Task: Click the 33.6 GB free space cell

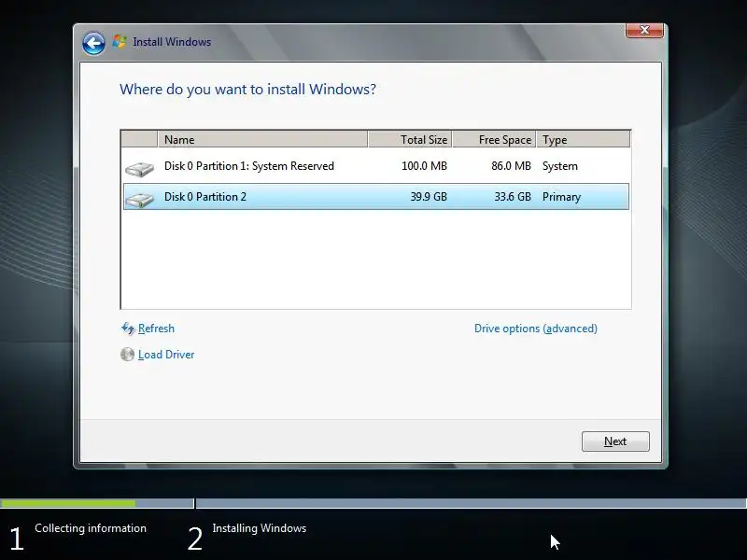Action: 513,197
